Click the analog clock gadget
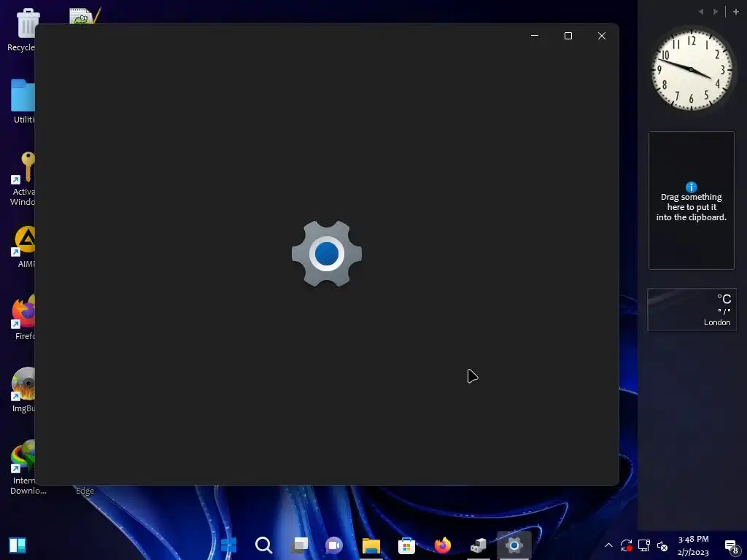 pyautogui.click(x=692, y=70)
